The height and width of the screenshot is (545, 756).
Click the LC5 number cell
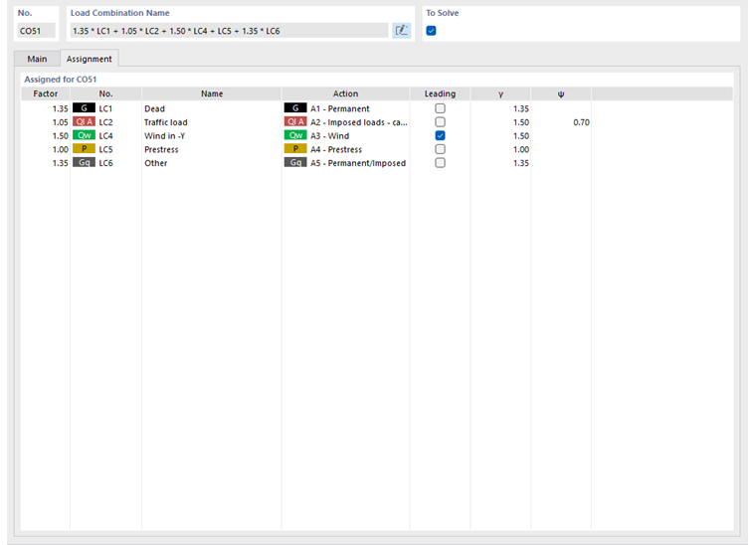click(105, 149)
